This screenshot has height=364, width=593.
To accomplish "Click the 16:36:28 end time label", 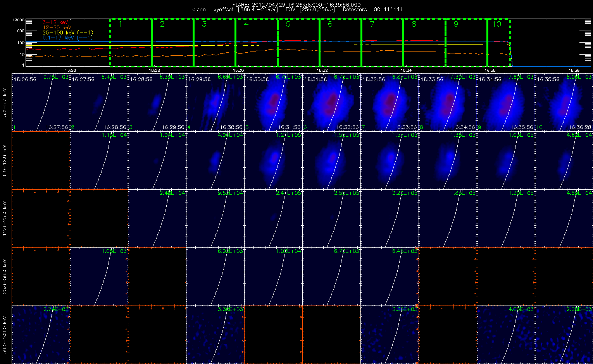I will [580, 127].
